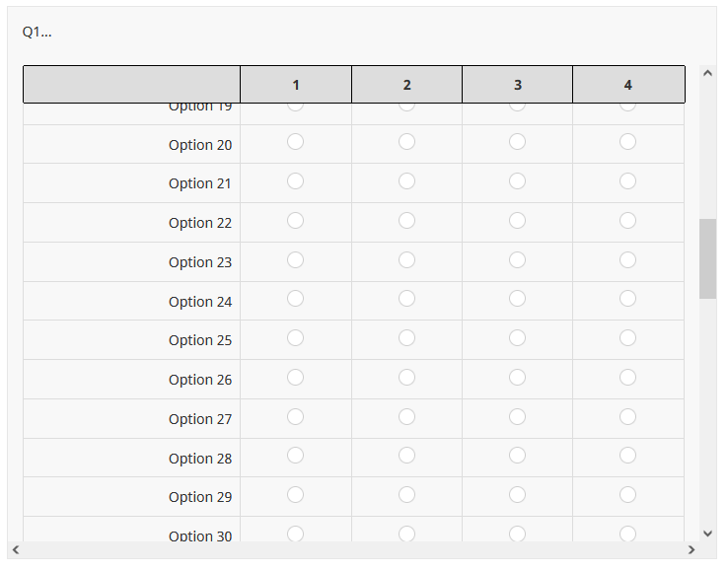The image size is (728, 571).
Task: Click the scroll left arrow icon
Action: point(16,549)
